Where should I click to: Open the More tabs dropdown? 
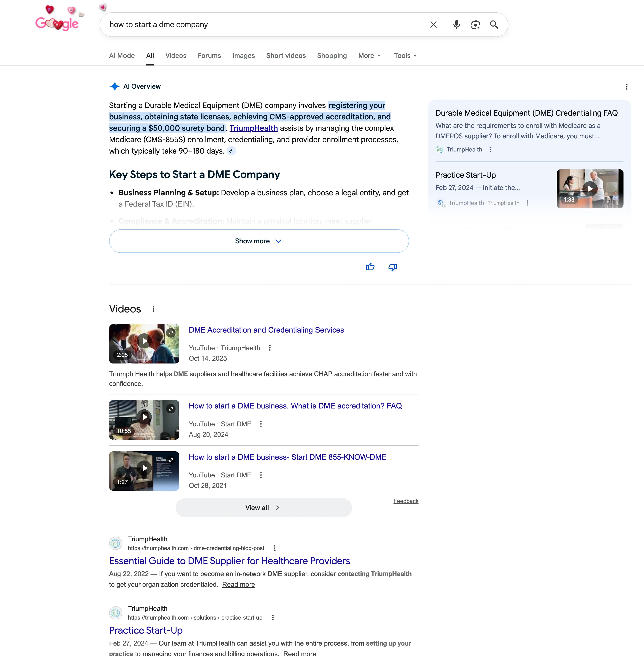click(x=369, y=55)
